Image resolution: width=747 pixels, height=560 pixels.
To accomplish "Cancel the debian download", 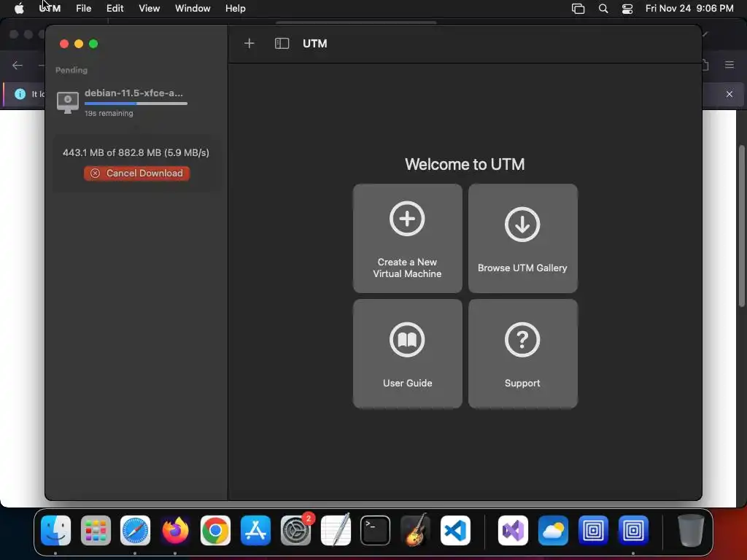I will (x=136, y=174).
